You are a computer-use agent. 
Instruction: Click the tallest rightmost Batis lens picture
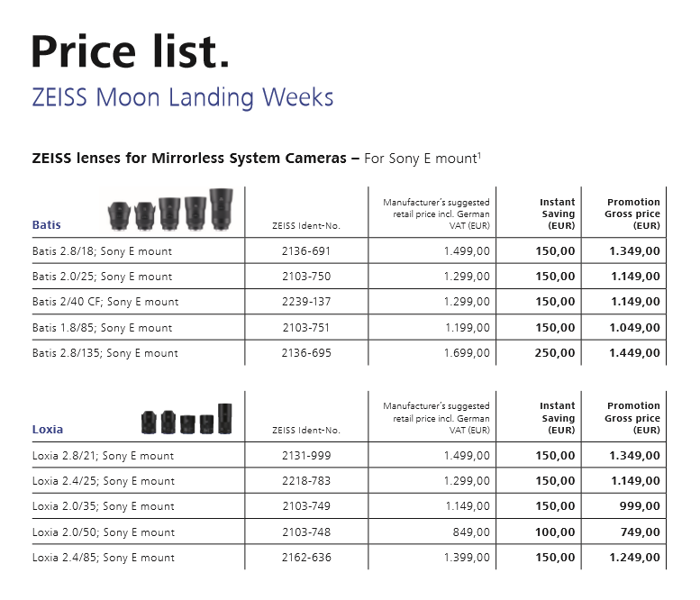221,208
